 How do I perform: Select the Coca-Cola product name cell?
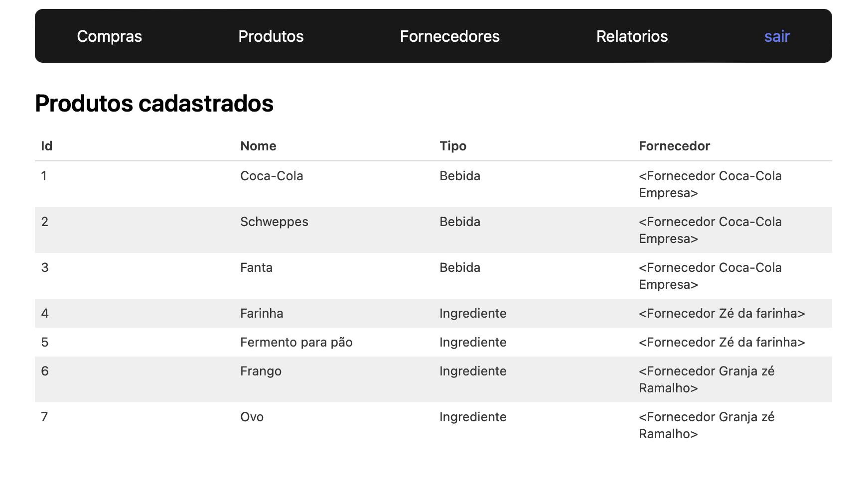272,176
